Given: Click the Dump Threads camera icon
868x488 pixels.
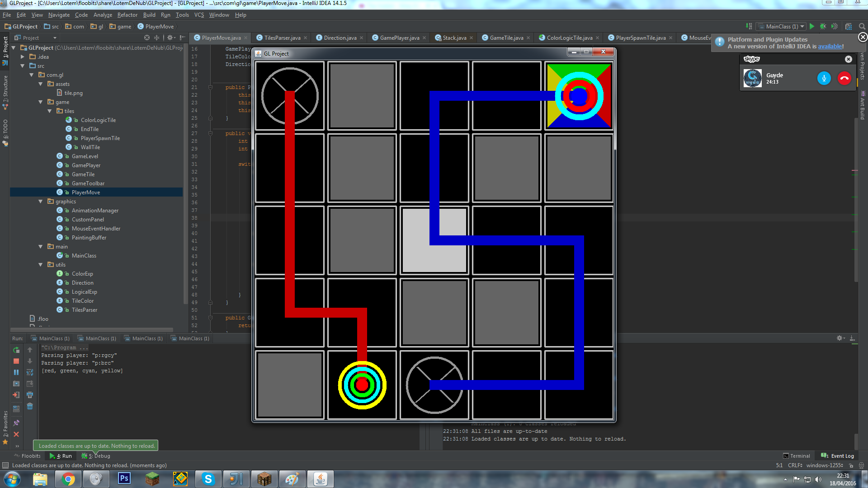Looking at the screenshot, I should point(16,384).
